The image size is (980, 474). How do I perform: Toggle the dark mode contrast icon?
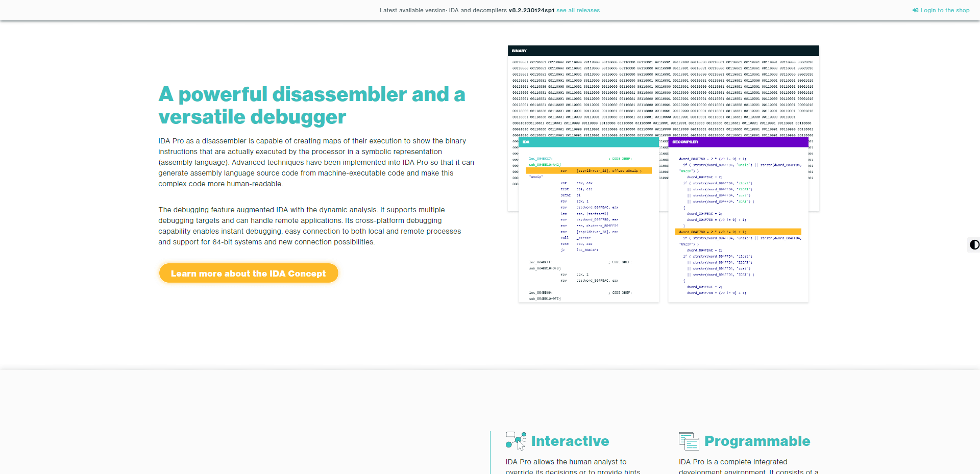(x=974, y=245)
